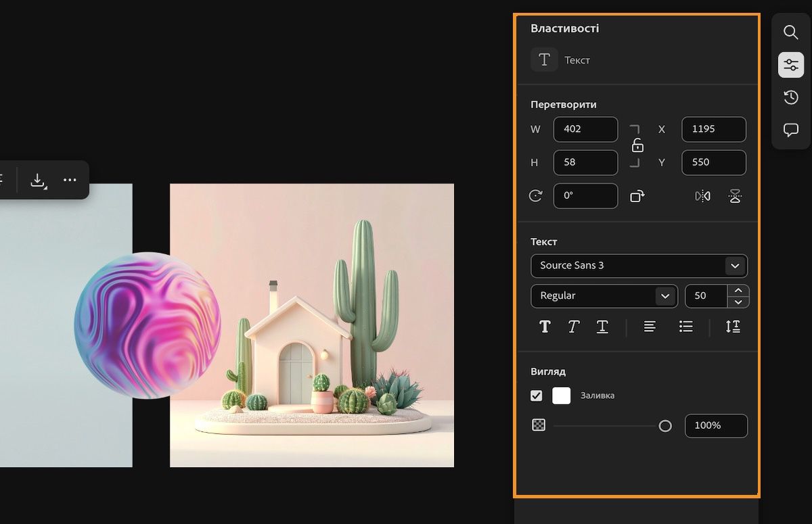Click the X position field 1195

(x=714, y=129)
